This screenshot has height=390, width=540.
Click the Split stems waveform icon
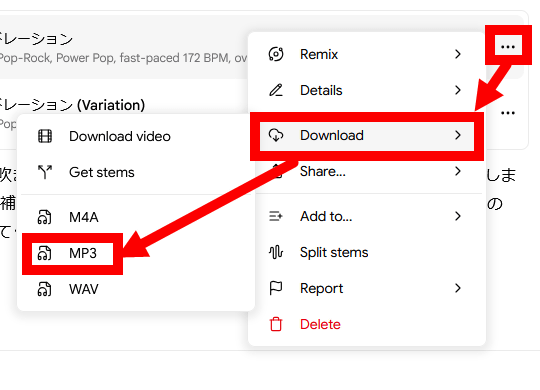point(276,252)
